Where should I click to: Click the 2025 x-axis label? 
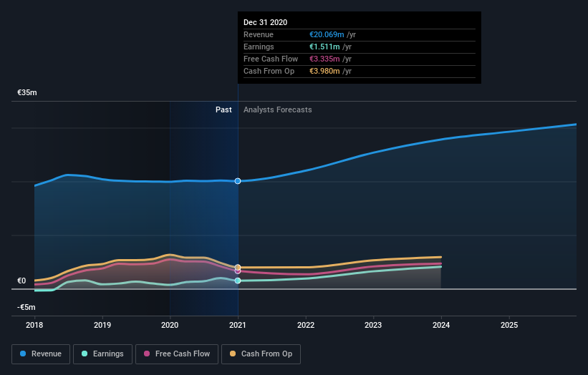tap(509, 325)
